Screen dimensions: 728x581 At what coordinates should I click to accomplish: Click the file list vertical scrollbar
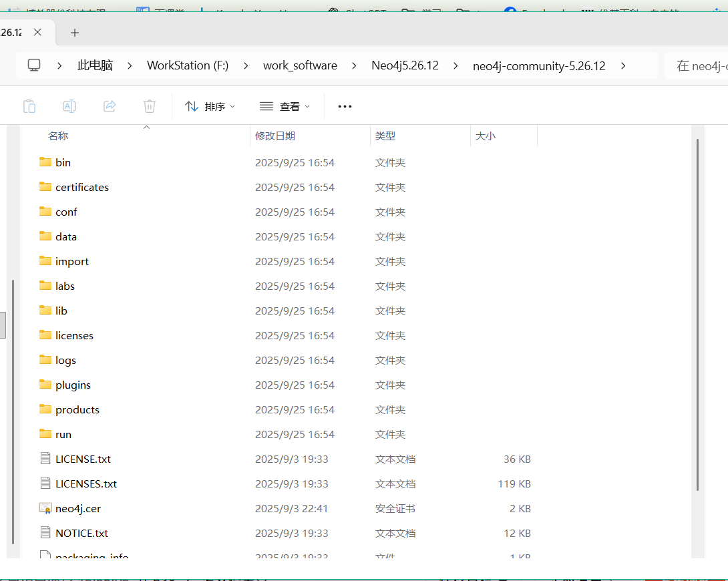coord(697,315)
